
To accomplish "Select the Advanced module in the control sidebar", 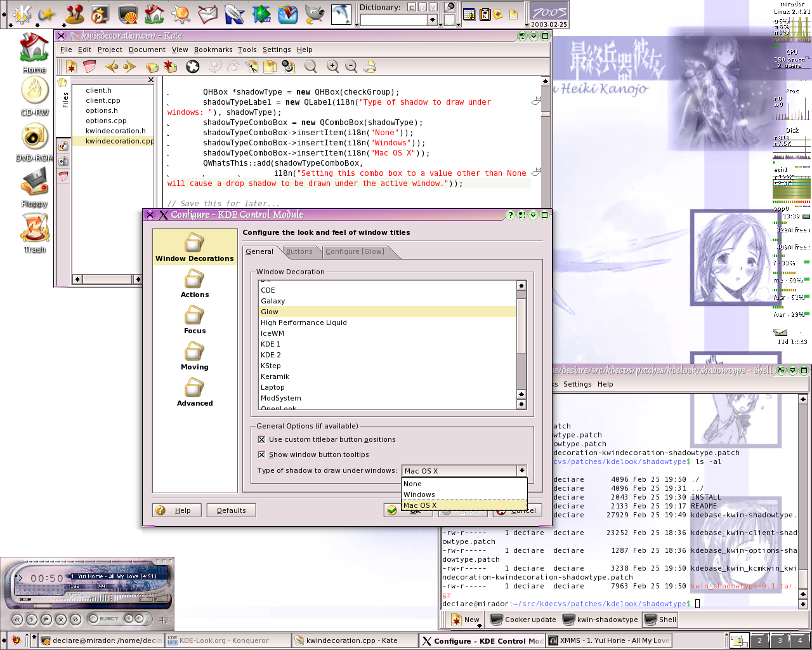I will (x=195, y=392).
